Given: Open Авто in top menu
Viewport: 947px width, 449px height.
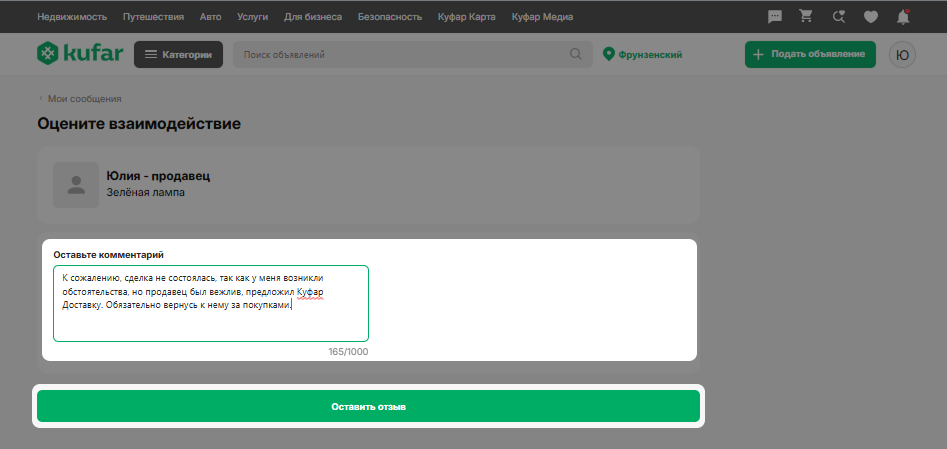Looking at the screenshot, I should click(210, 17).
